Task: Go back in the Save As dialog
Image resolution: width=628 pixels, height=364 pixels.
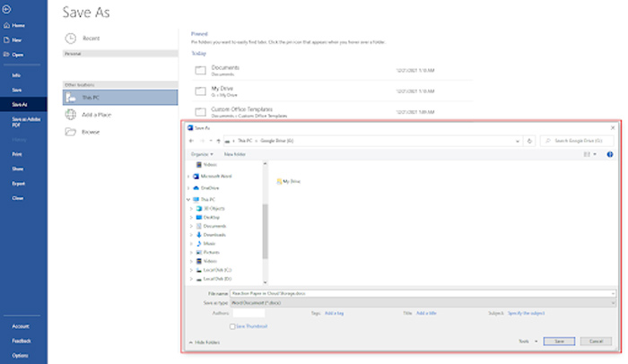Action: [x=191, y=141]
